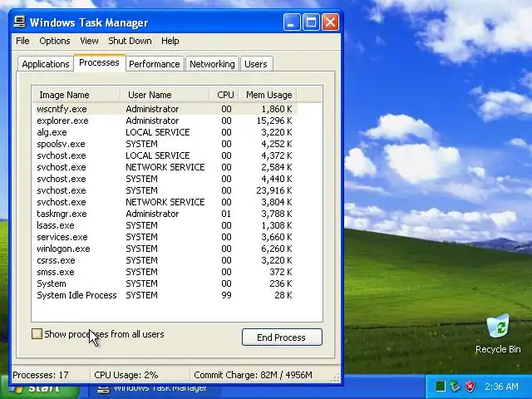
Task: Click the Start button
Action: point(39,388)
